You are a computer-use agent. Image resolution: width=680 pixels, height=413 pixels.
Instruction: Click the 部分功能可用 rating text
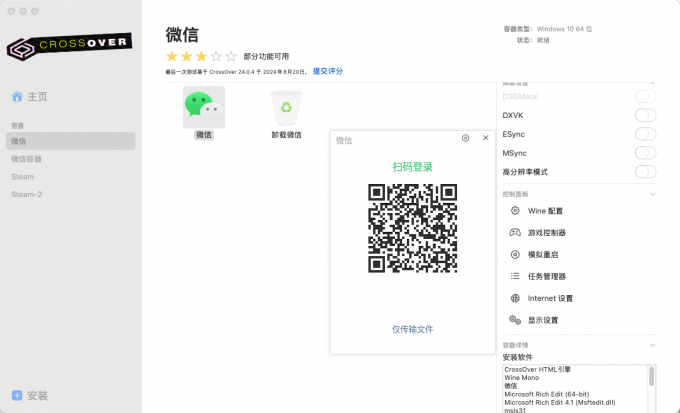266,56
